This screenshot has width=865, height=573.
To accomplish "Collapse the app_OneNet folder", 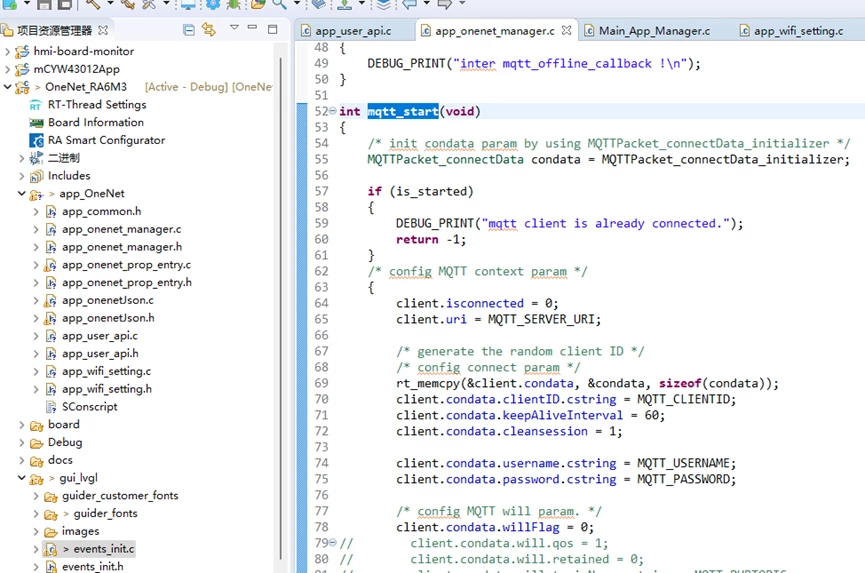I will (22, 194).
